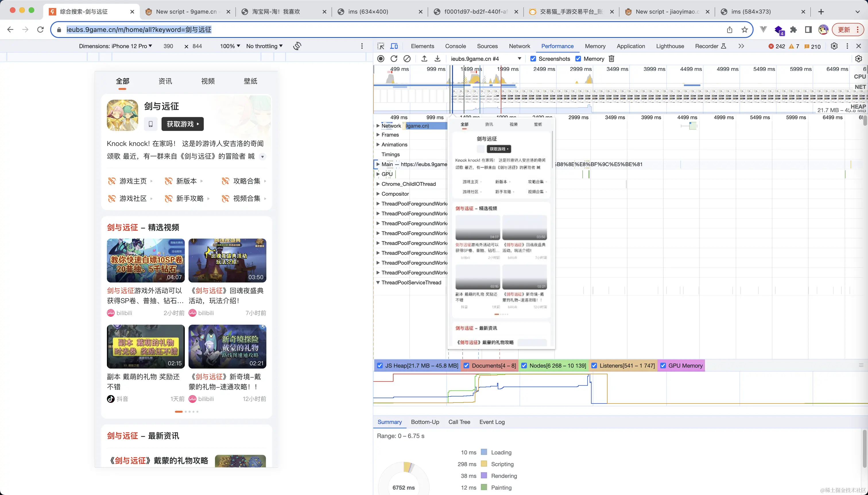Open the 游戏主页 link

133,181
